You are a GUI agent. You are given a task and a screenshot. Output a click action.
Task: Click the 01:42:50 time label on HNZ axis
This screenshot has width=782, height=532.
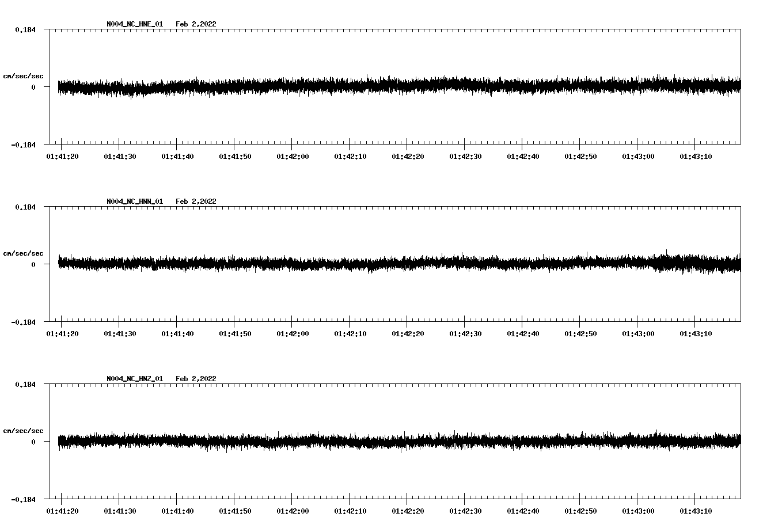[x=580, y=511]
